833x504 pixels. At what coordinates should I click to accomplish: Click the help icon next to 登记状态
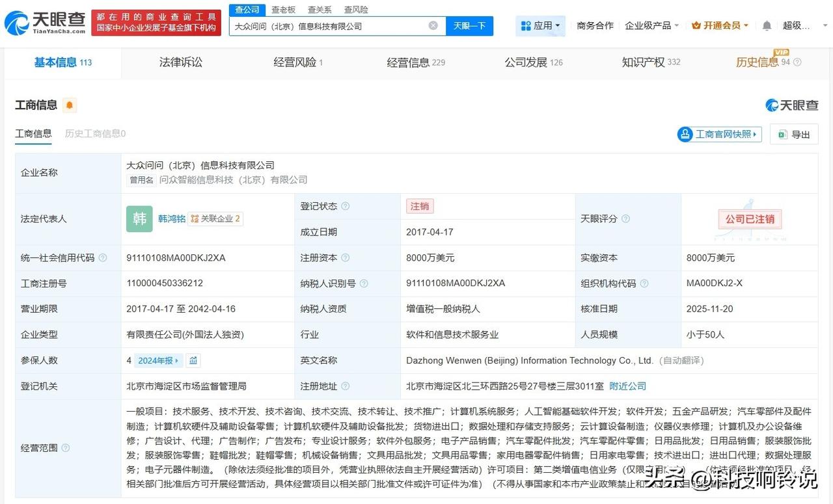(x=346, y=206)
